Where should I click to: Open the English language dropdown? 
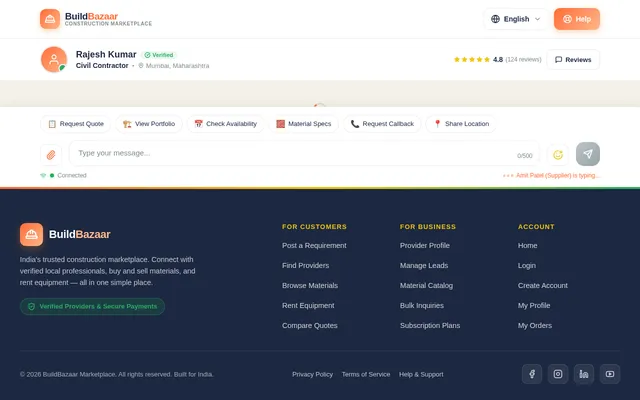tap(516, 19)
